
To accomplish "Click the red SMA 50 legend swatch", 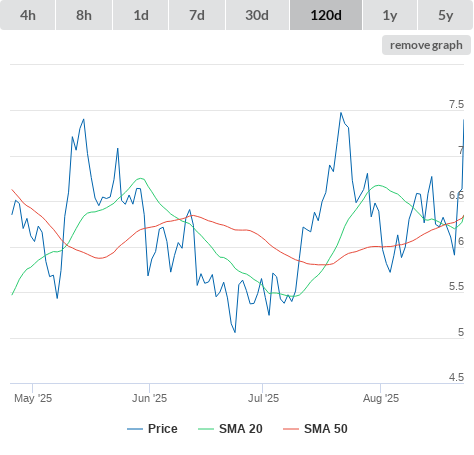I will pos(291,429).
